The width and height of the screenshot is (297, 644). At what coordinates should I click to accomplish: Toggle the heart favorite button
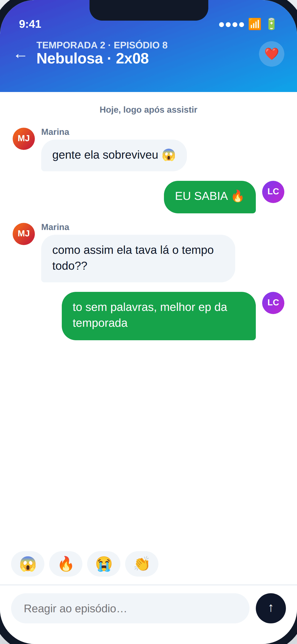(x=271, y=54)
